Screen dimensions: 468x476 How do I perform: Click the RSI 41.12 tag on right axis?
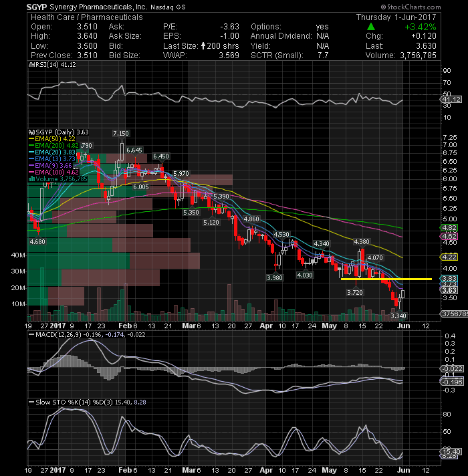click(x=451, y=99)
